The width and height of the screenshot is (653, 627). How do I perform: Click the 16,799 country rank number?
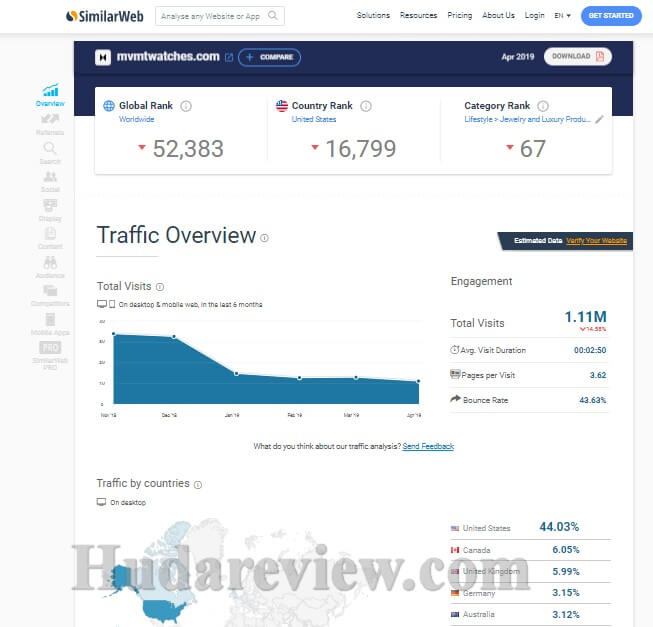pyautogui.click(x=361, y=149)
